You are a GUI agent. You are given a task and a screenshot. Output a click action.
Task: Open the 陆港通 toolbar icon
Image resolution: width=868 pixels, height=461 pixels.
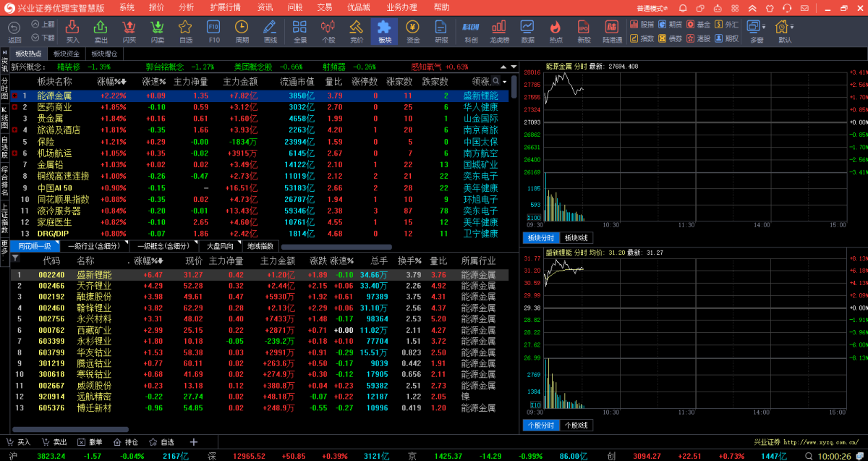point(612,30)
